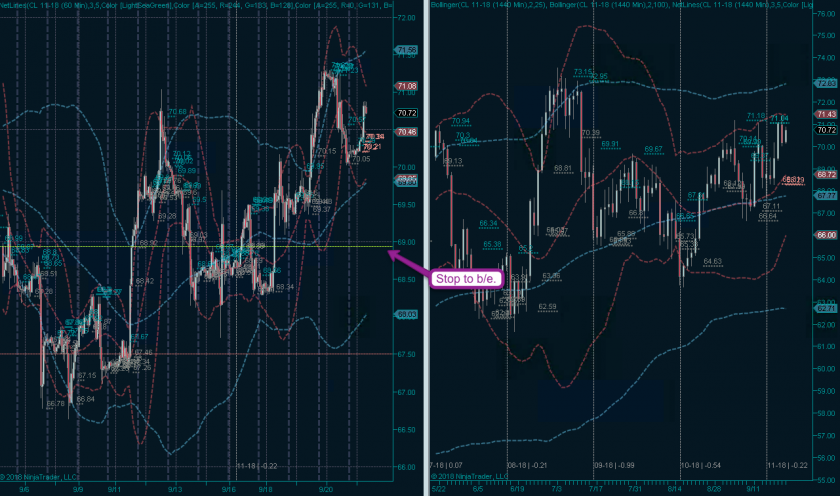Click the 66.78 swing low label
This screenshot has width=840, height=496.
56,403
